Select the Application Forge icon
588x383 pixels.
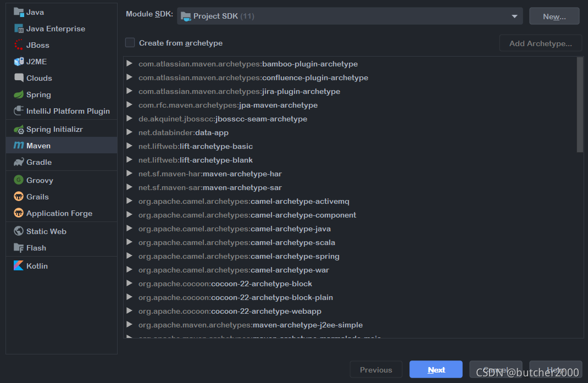[19, 213]
